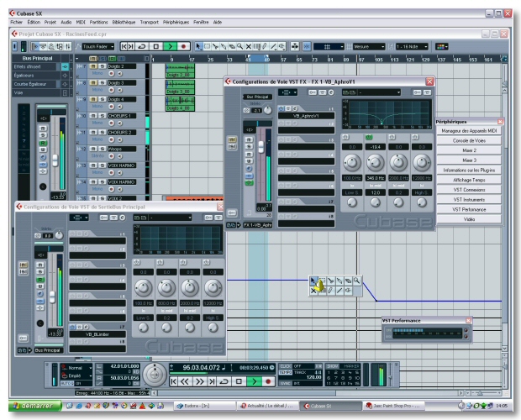Click the VB_AphroV1 insert effect slot
The image size is (521, 420).
[x=306, y=116]
